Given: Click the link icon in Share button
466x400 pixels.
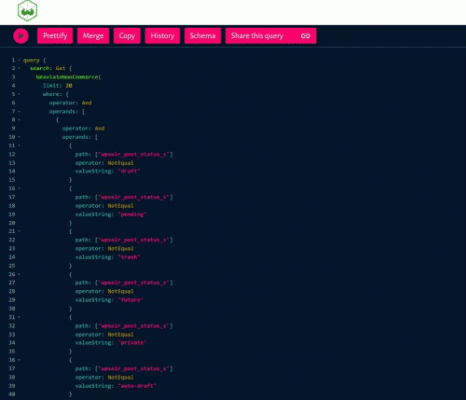Looking at the screenshot, I should point(305,36).
